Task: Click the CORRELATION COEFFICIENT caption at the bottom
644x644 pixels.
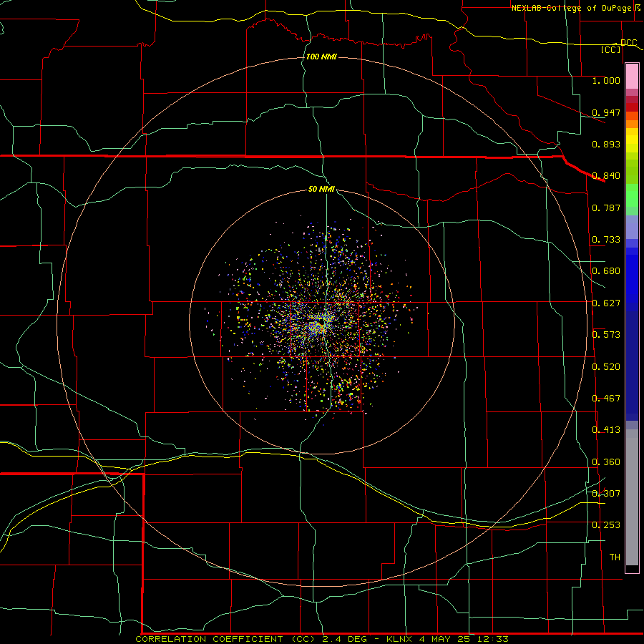Action: 322,639
